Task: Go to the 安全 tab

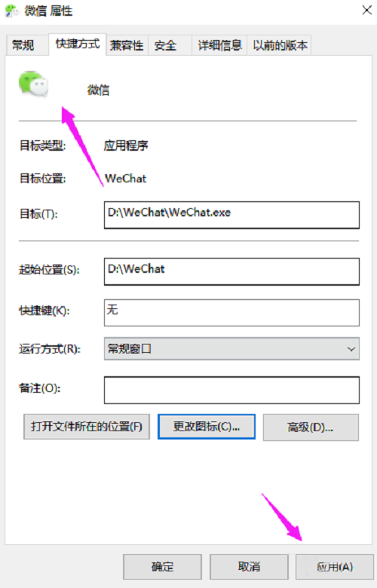Action: [x=165, y=45]
